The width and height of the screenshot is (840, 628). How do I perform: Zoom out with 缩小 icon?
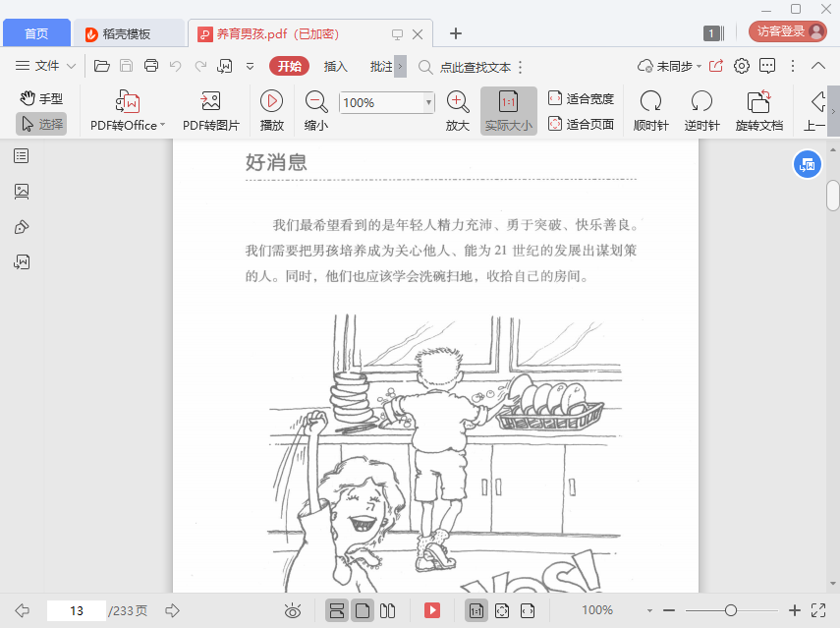(316, 111)
